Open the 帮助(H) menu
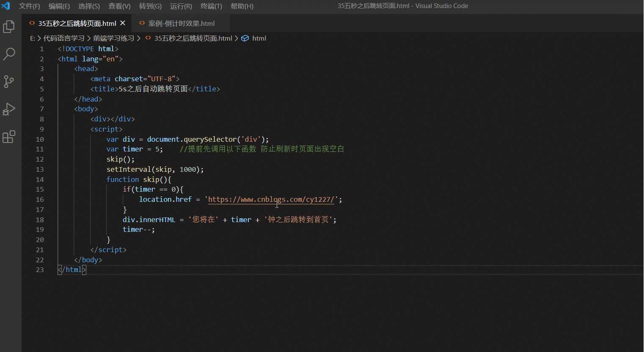 pyautogui.click(x=242, y=6)
